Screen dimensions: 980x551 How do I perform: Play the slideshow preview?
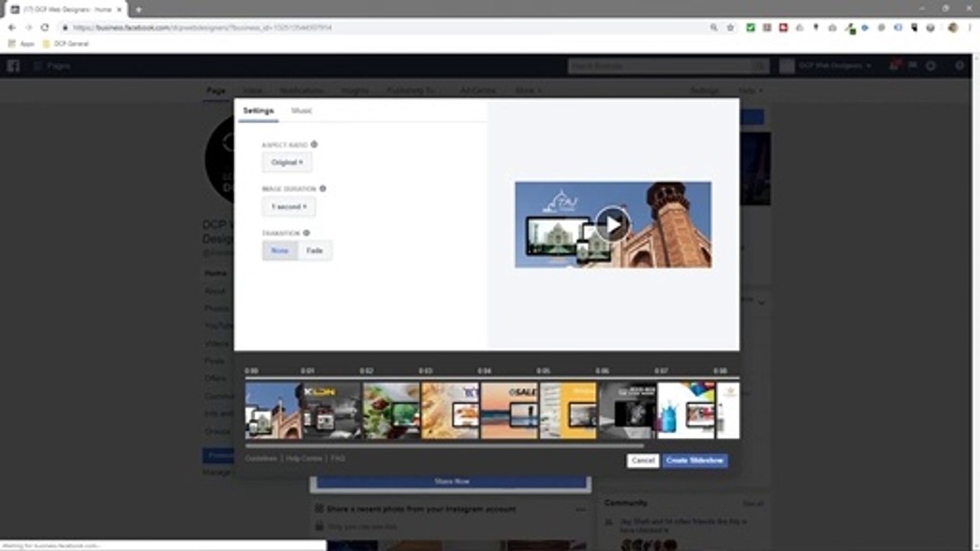[x=612, y=224]
